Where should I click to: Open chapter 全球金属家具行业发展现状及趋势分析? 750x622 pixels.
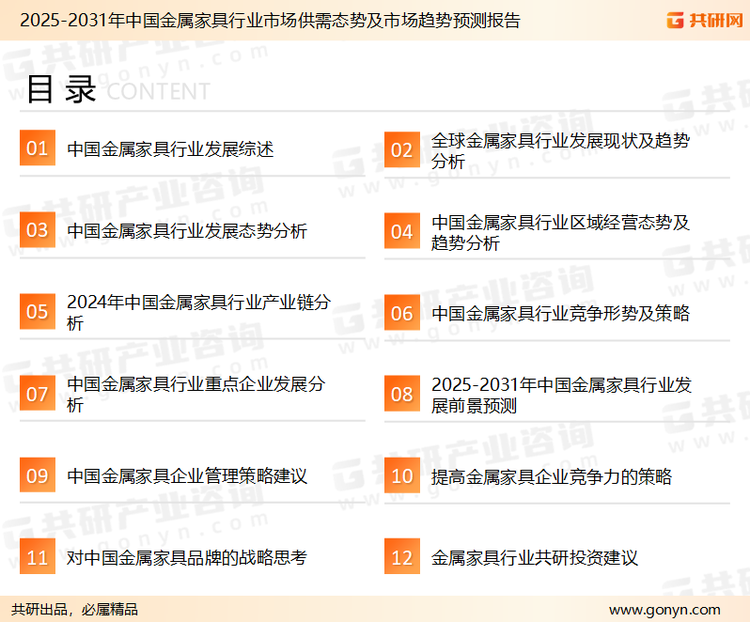pos(561,150)
